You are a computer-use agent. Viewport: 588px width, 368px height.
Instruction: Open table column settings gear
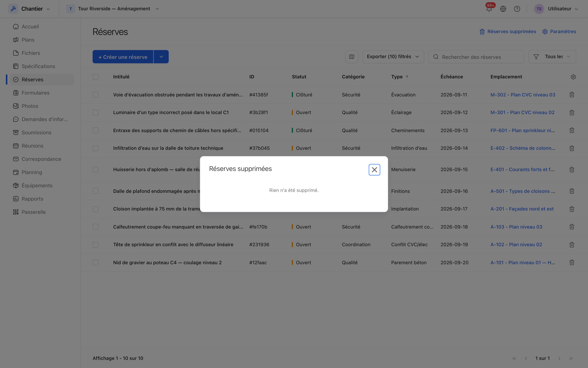tap(573, 77)
